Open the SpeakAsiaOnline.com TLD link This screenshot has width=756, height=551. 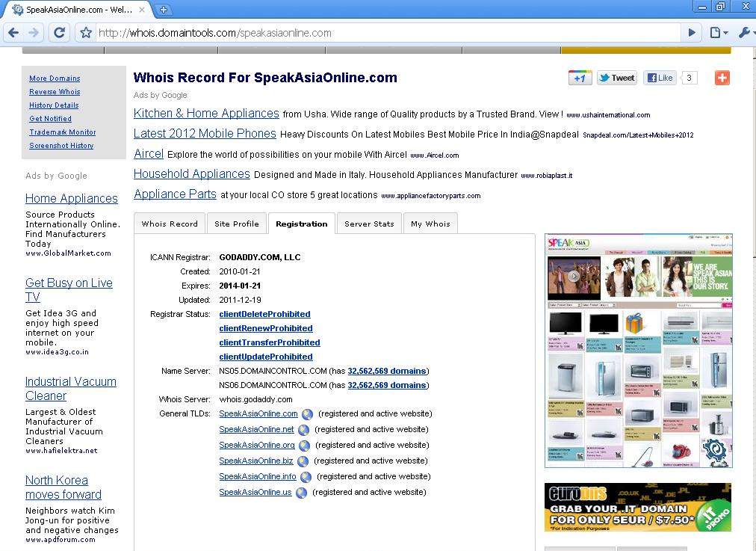pyautogui.click(x=258, y=413)
